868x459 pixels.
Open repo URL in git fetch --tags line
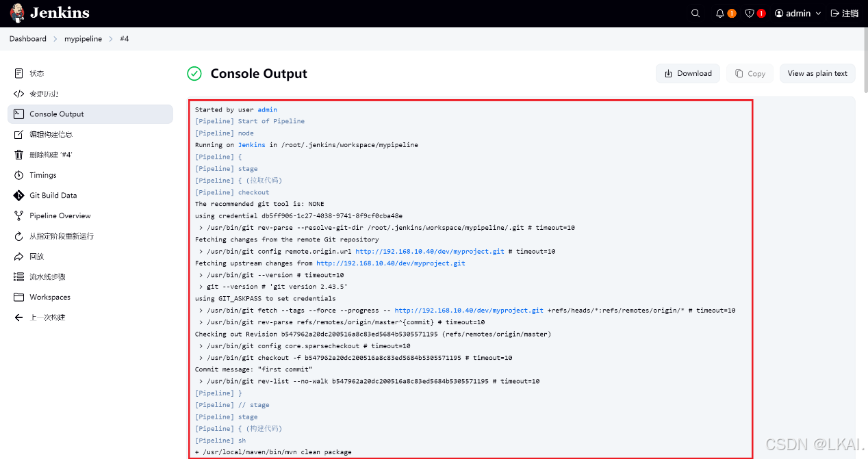point(469,311)
